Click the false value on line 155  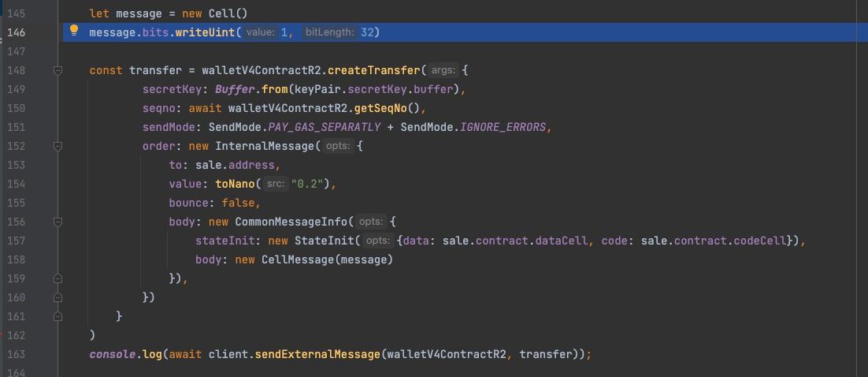[239, 203]
